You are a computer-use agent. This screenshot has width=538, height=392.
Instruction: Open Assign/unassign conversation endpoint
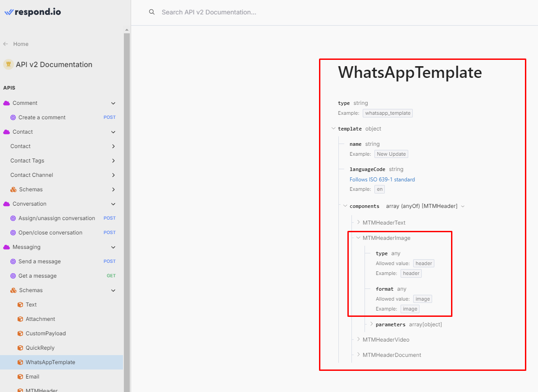pos(57,218)
